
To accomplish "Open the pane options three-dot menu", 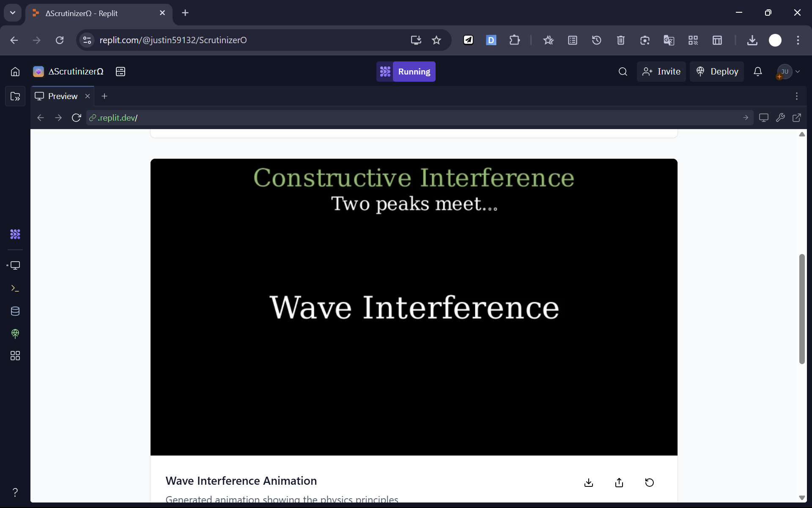I will [796, 96].
